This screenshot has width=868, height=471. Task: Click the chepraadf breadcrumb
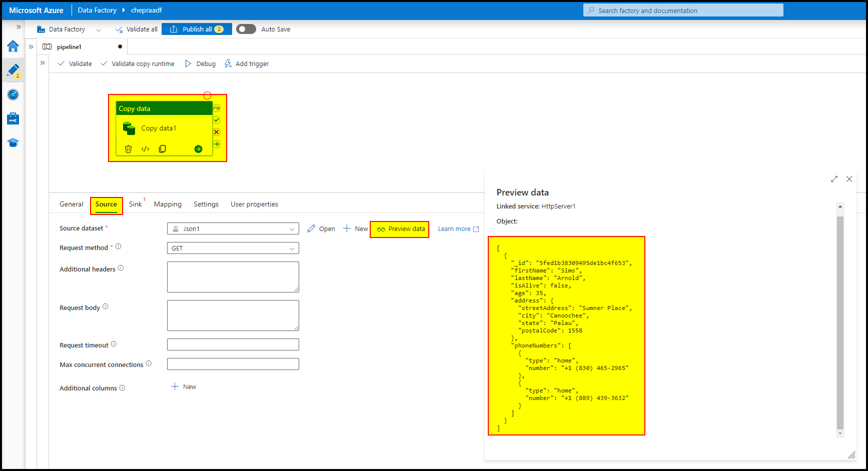pyautogui.click(x=147, y=10)
